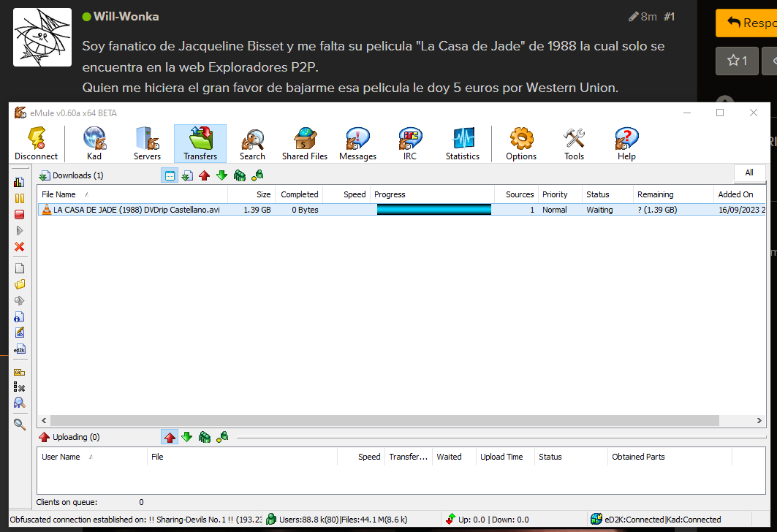Sort downloads by Status column header in Downloads list

(x=607, y=194)
